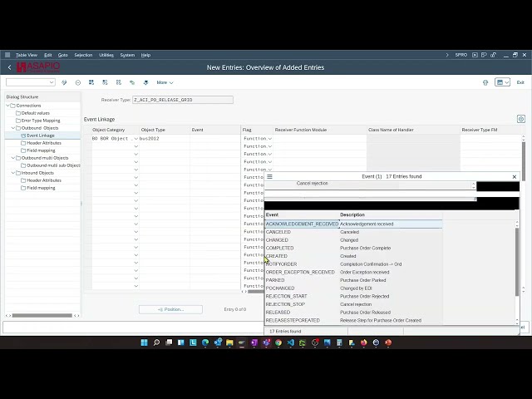532x399 pixels.
Task: Select Error Type Mapping tree item
Action: [x=41, y=121]
